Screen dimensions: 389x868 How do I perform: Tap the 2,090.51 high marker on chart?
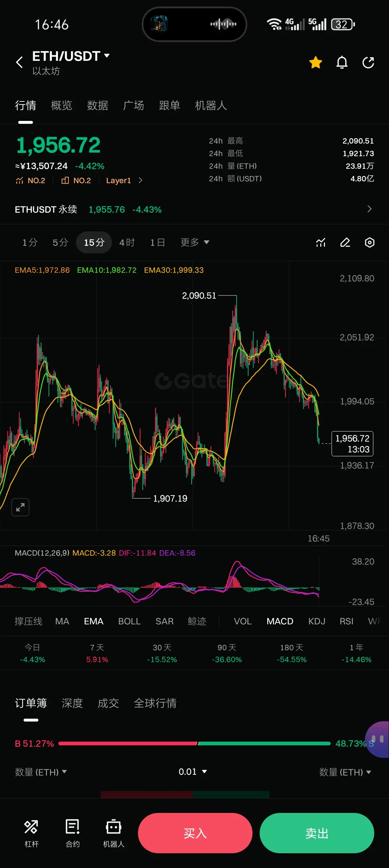(x=199, y=296)
